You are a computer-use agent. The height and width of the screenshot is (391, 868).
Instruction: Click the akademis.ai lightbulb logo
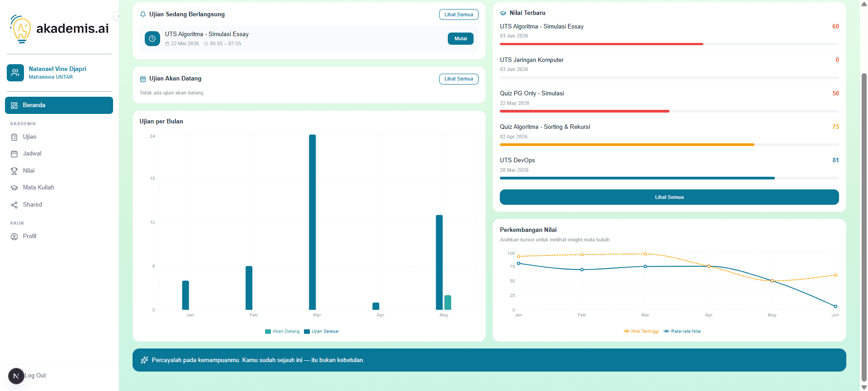(x=21, y=28)
